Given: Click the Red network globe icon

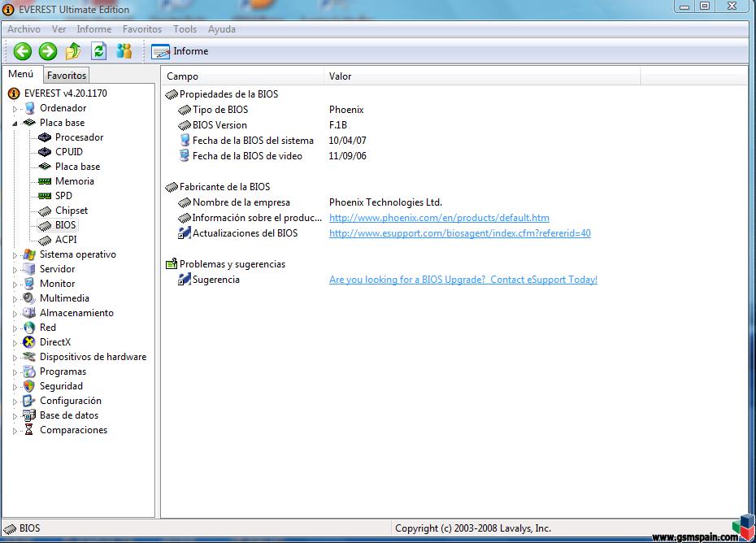Looking at the screenshot, I should [x=29, y=328].
